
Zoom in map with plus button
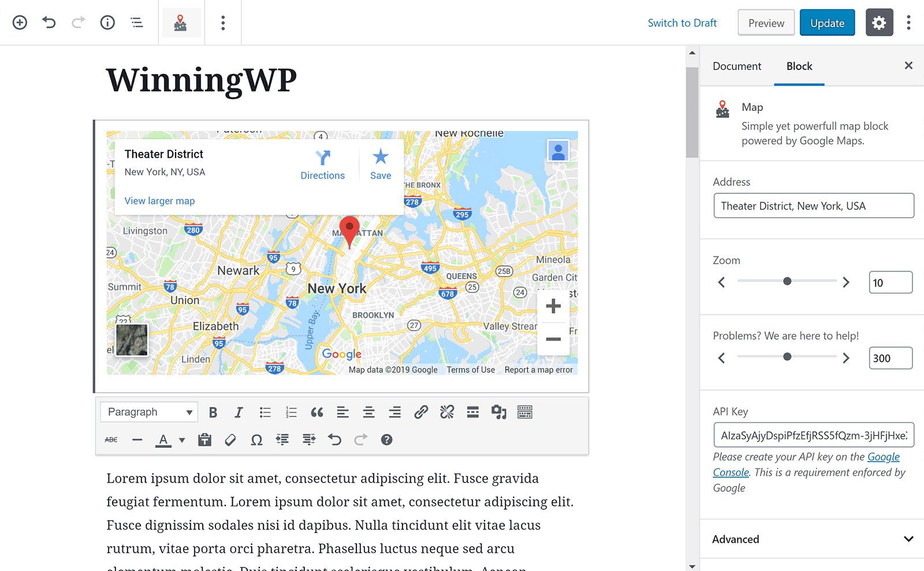point(553,306)
